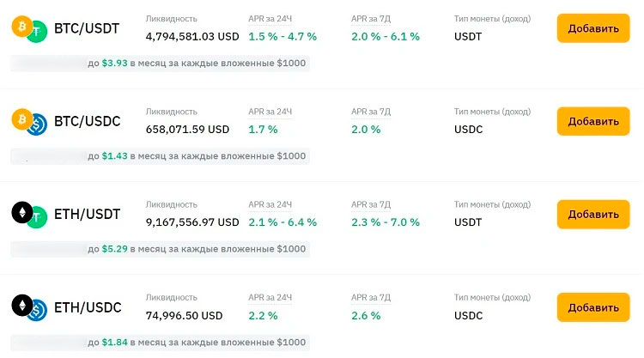Image resolution: width=644 pixels, height=358 pixels.
Task: Click the APR за 7Д label in ETH/USDC row
Action: 371,297
